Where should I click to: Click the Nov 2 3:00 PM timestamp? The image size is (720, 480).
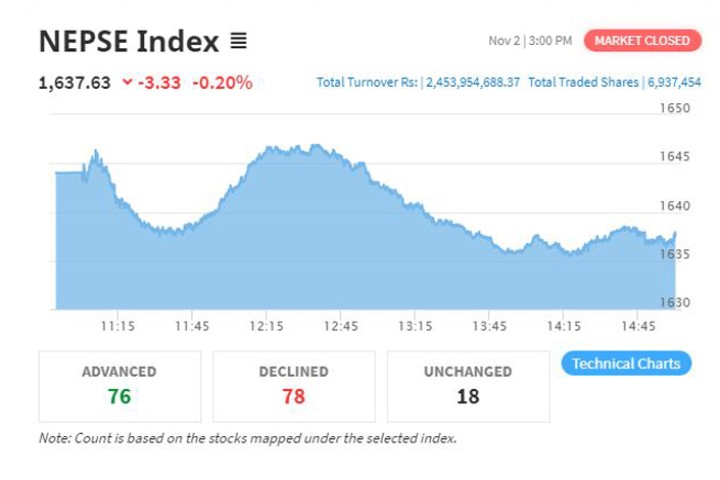click(x=530, y=41)
